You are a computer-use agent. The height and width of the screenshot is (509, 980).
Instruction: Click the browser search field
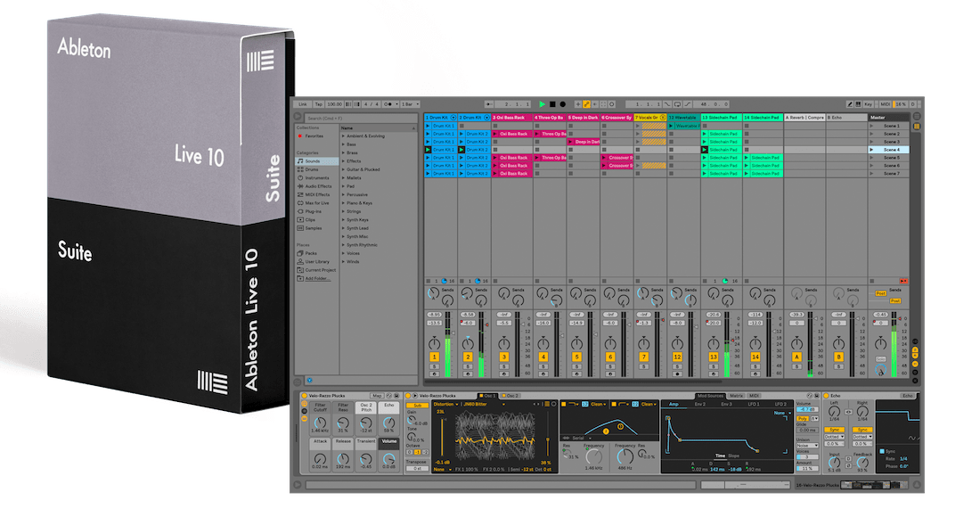click(359, 119)
